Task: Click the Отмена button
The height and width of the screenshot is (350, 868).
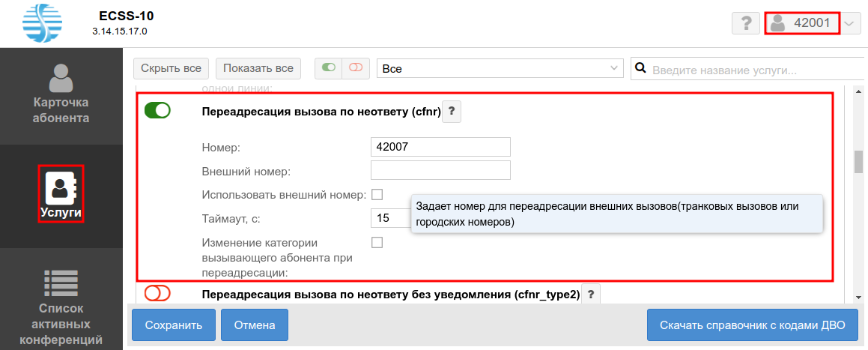Action: (x=255, y=325)
